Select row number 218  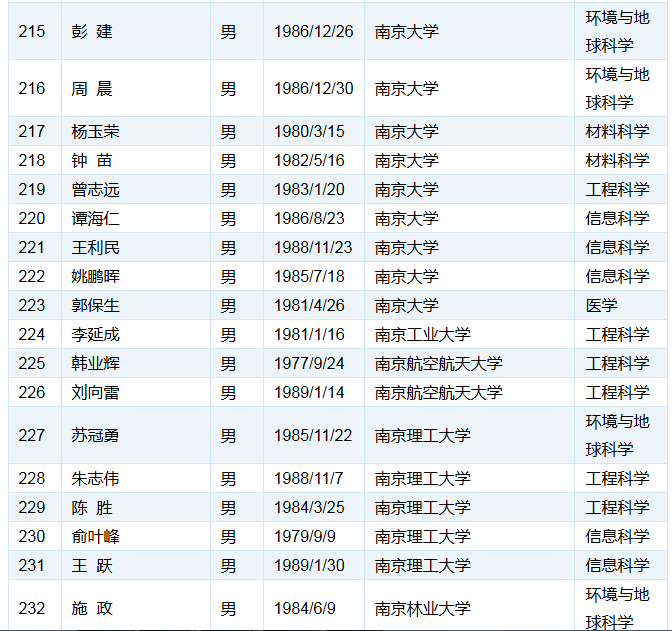[32, 160]
